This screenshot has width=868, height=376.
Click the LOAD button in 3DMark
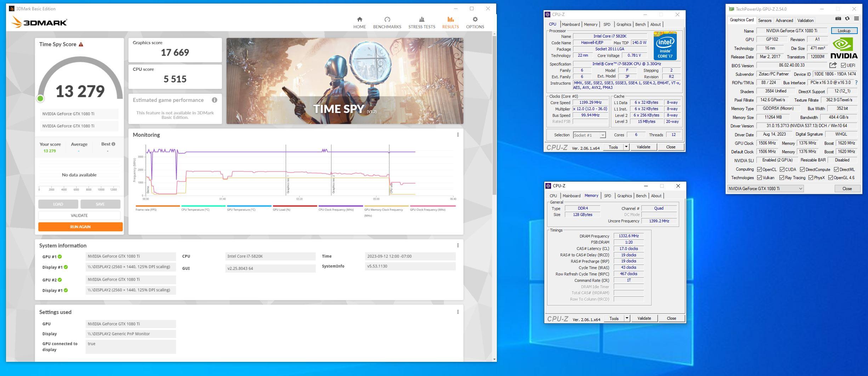point(58,204)
